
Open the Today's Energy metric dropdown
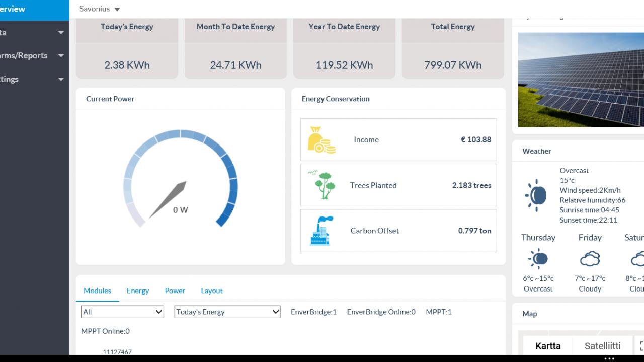pos(227,312)
